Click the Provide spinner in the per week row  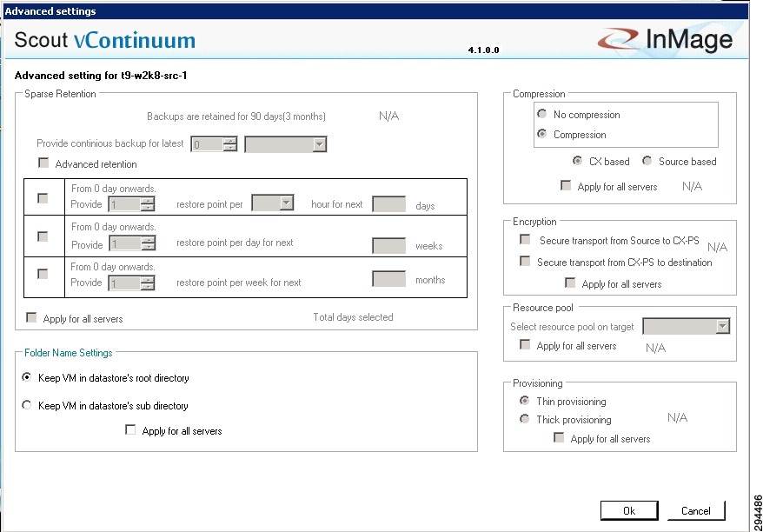coord(132,283)
